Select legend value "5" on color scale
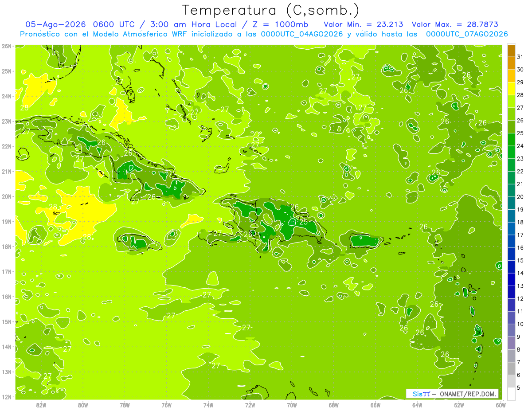532x411 pixels. coord(519,388)
